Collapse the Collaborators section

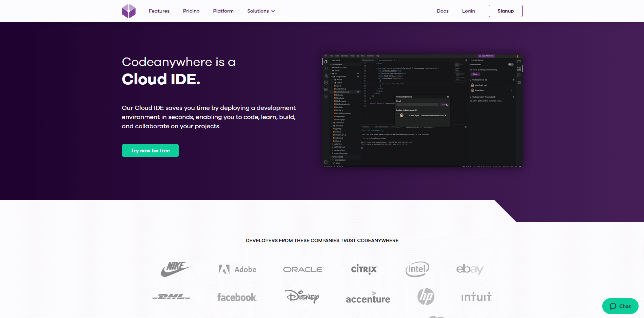pyautogui.click(x=470, y=80)
